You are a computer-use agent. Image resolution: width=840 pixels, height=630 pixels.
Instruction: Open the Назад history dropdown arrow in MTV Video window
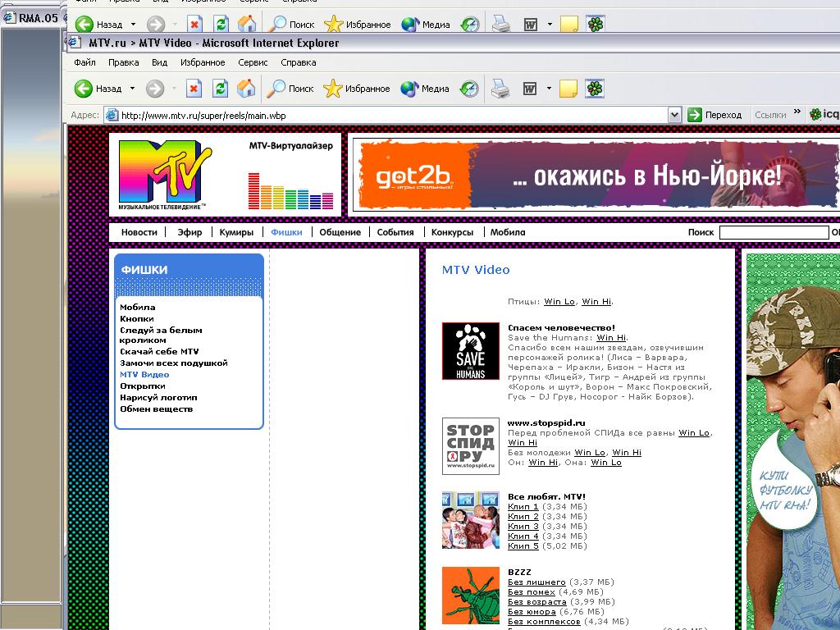[x=132, y=89]
